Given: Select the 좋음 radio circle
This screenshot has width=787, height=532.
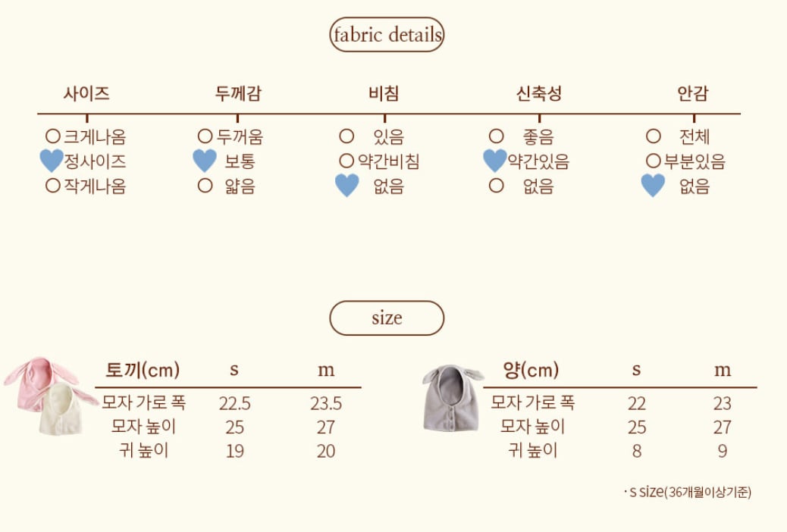Looking at the screenshot, I should point(496,136).
